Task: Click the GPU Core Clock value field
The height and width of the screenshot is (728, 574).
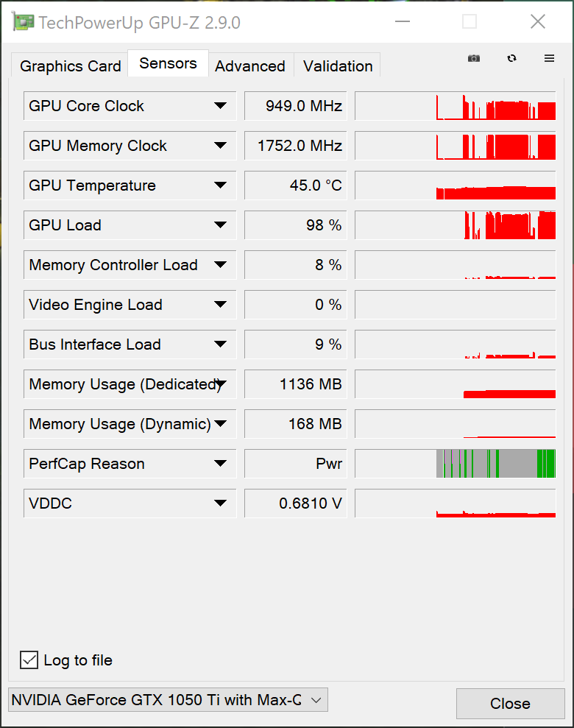Action: point(295,106)
